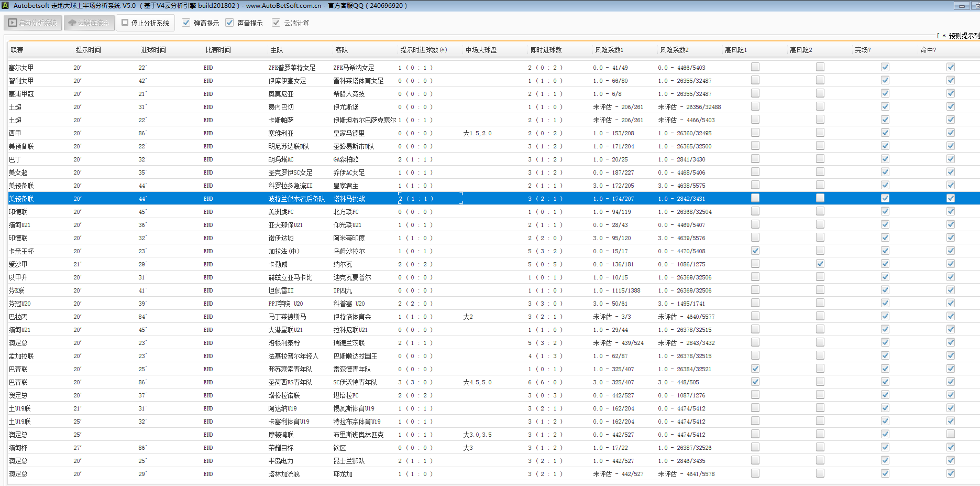Click the Autobetsoft app logo in title bar
The image size is (980, 486).
click(x=5, y=6)
